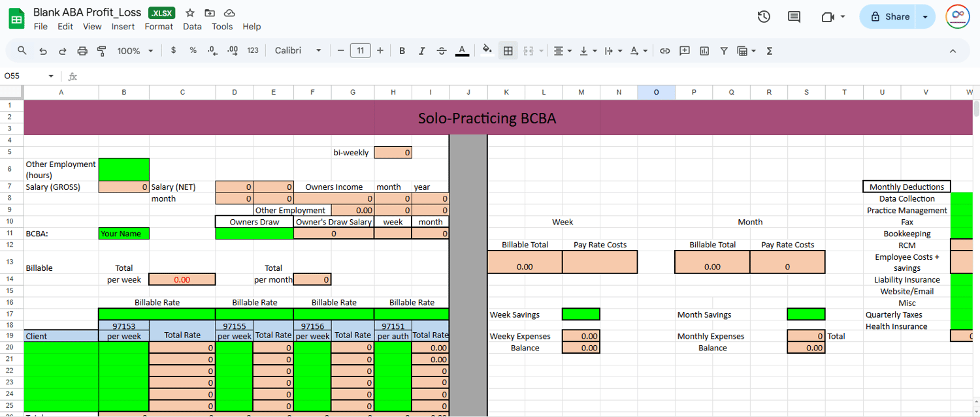Select the Solo-Practicing BCBA title cell
980x417 pixels.
pyautogui.click(x=487, y=117)
